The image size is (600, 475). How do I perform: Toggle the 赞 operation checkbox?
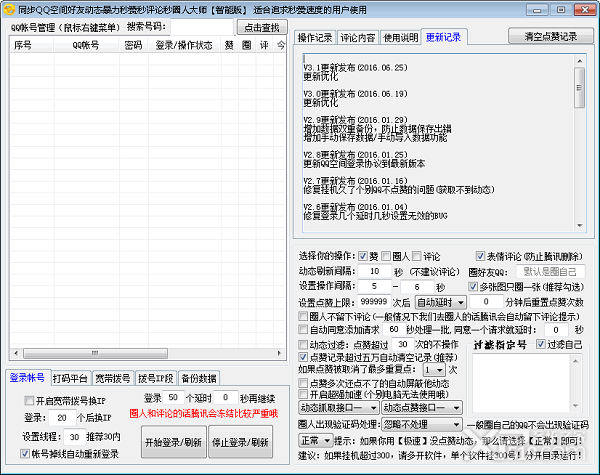click(363, 256)
